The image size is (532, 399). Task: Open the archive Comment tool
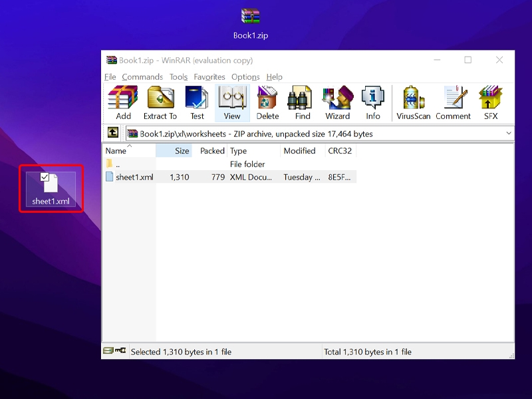(453, 103)
